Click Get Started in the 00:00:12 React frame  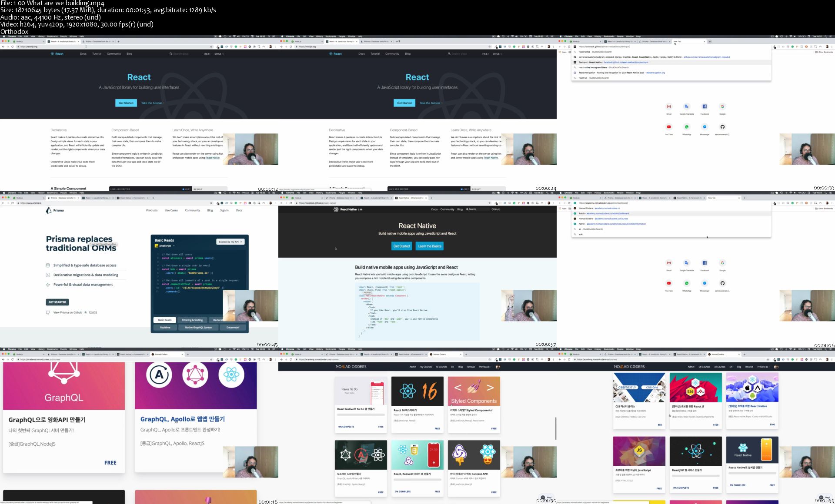pyautogui.click(x=126, y=103)
